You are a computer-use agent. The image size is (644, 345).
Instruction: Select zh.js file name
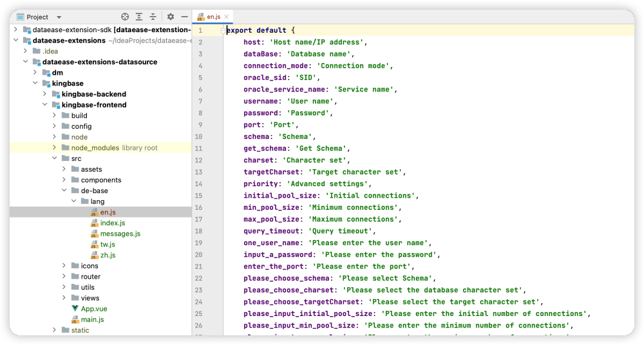coord(108,255)
